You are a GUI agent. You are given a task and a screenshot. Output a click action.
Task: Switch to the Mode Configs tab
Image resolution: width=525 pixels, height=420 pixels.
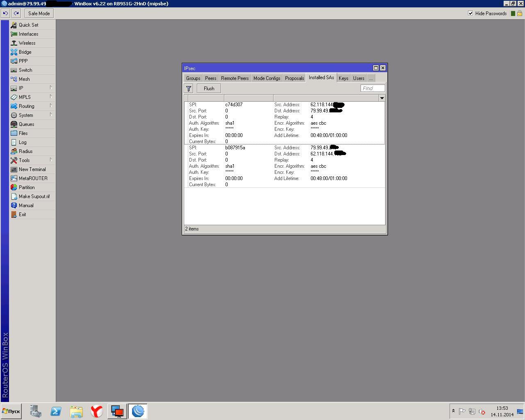267,78
